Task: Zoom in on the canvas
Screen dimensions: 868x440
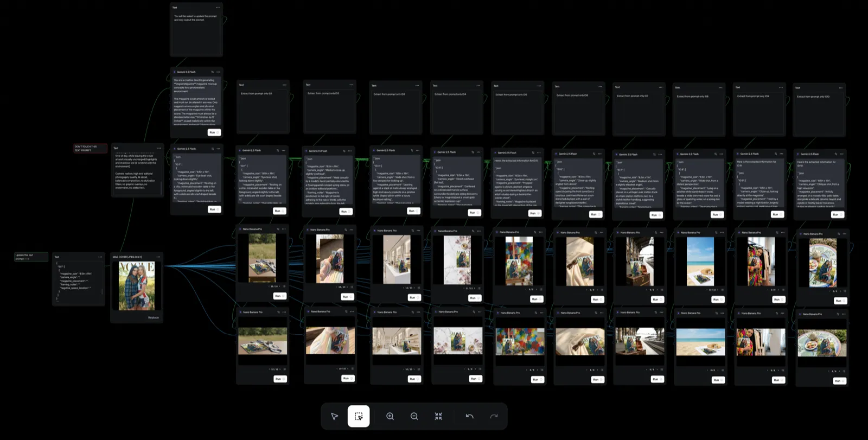Action: click(390, 416)
